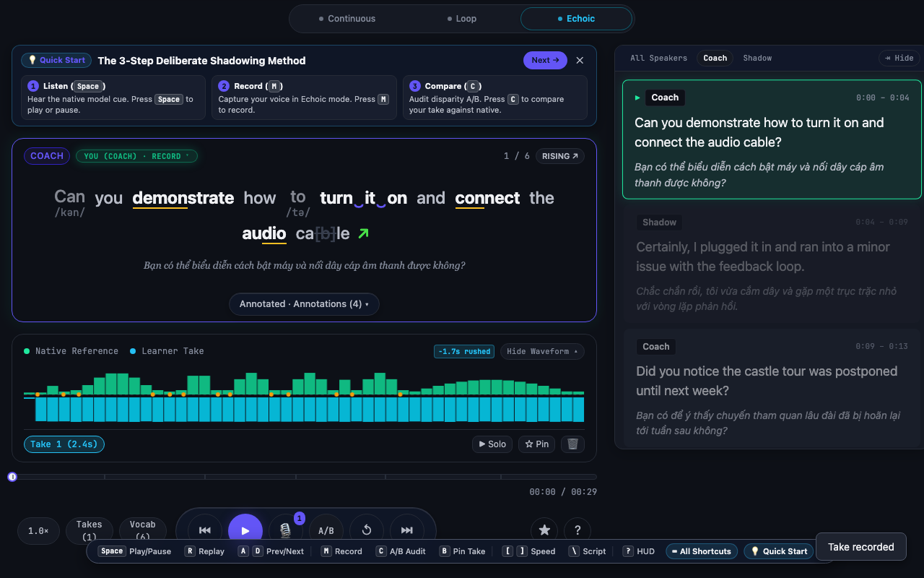Switch to Loop mode
The height and width of the screenshot is (578, 924).
coord(462,19)
